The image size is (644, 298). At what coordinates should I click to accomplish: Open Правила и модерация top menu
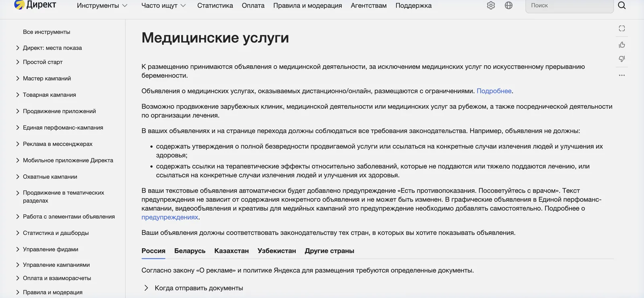pyautogui.click(x=308, y=6)
